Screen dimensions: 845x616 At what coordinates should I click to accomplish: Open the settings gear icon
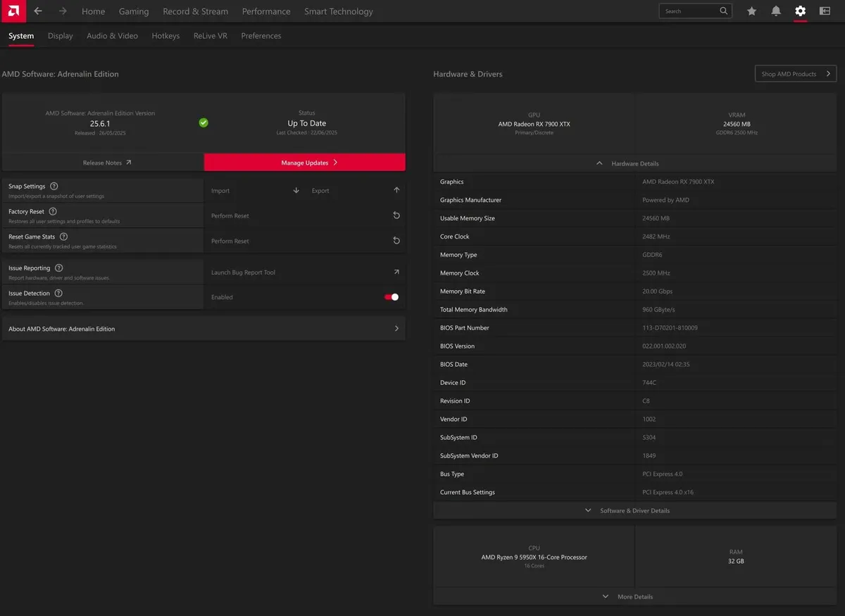click(800, 11)
